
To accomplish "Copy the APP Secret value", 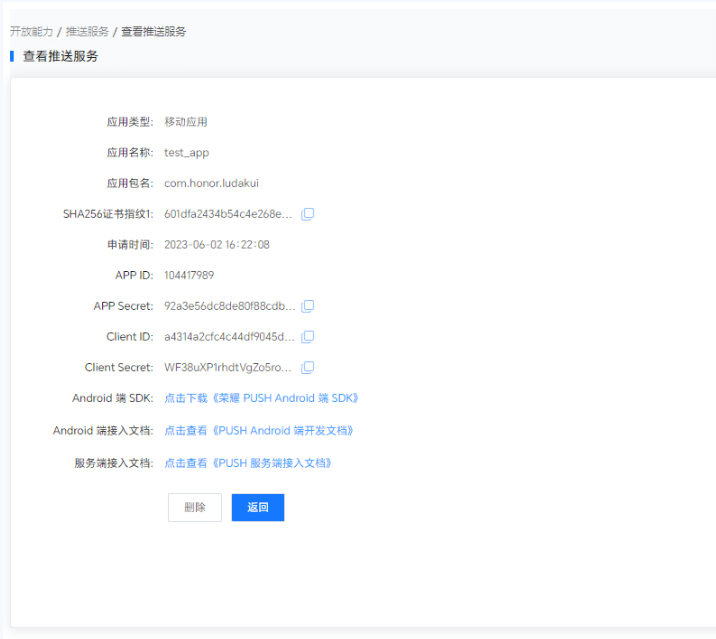I will [x=308, y=306].
